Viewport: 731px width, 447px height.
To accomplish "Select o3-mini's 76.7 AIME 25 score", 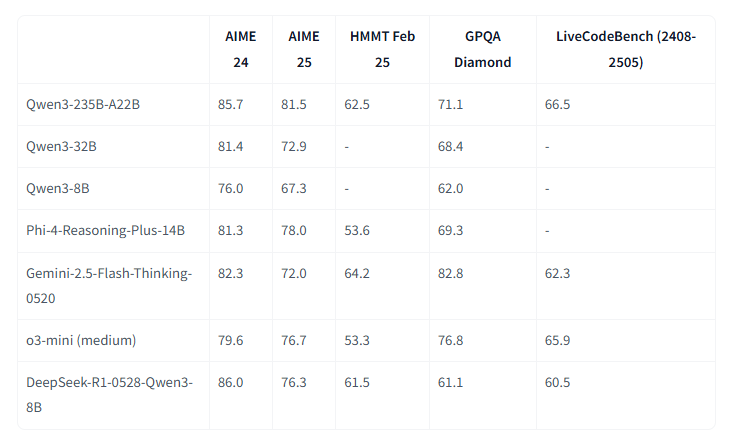I will [296, 340].
